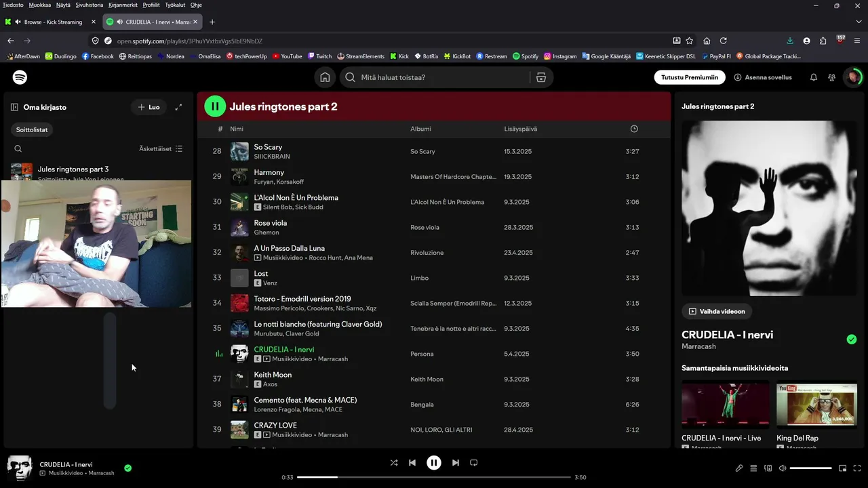Sort by Albumi column header
Screen dimensions: 868x488
coord(420,129)
